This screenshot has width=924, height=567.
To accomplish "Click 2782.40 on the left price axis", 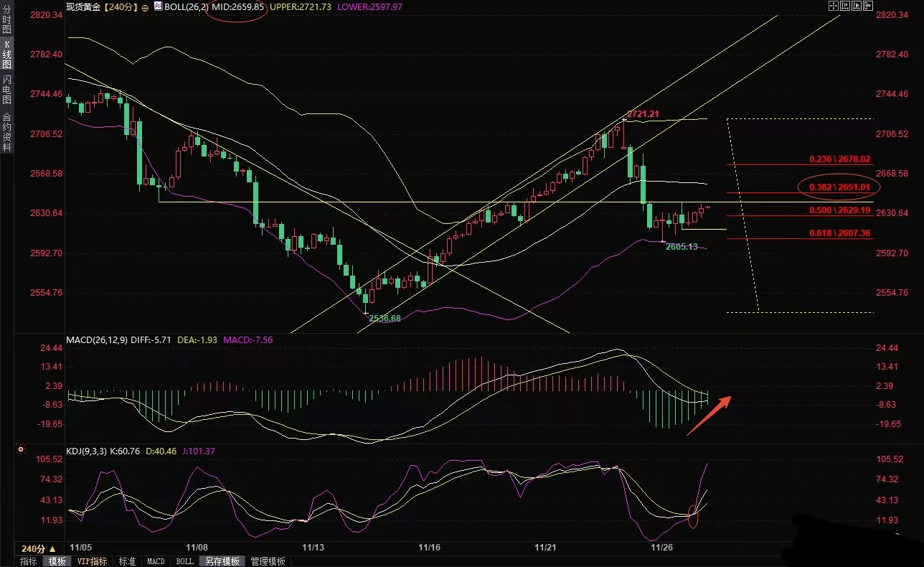I will pos(45,55).
